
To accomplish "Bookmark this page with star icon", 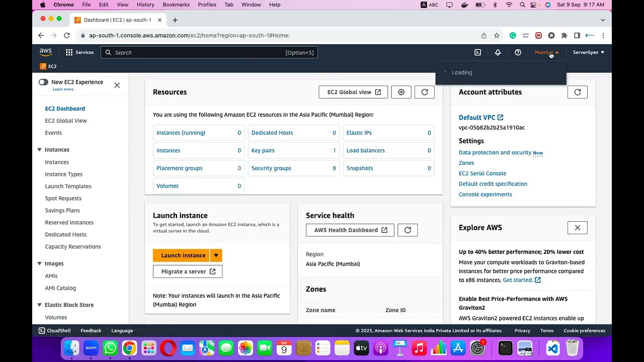I will 497,35.
